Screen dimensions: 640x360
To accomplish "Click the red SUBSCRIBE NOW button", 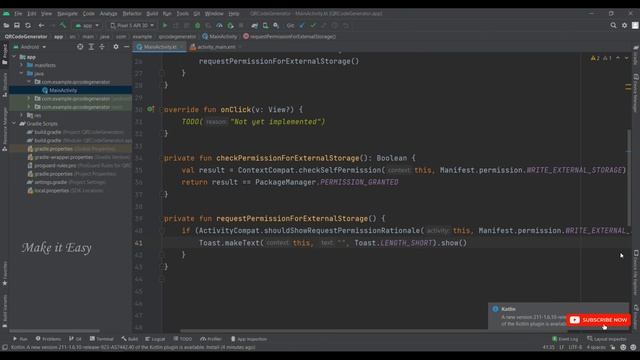I will (598, 320).
